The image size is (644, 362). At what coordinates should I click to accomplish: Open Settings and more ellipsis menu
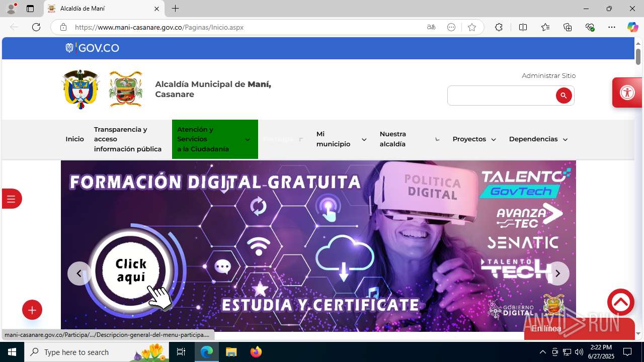[x=612, y=27]
